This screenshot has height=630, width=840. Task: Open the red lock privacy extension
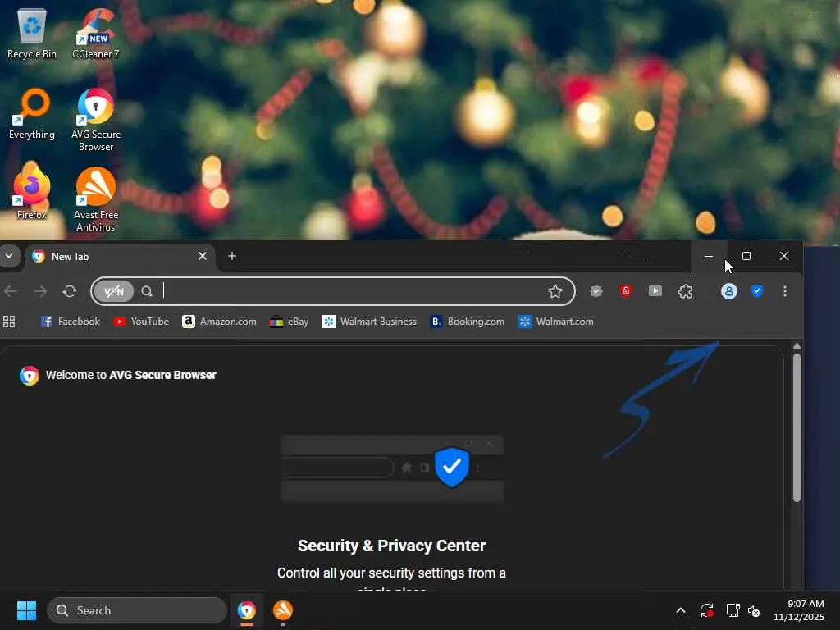pyautogui.click(x=626, y=291)
